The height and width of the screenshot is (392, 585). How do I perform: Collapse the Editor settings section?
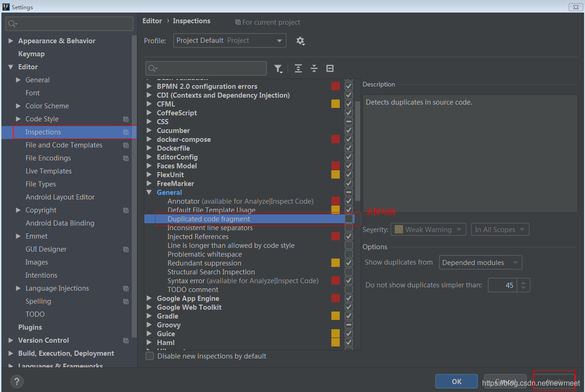11,67
